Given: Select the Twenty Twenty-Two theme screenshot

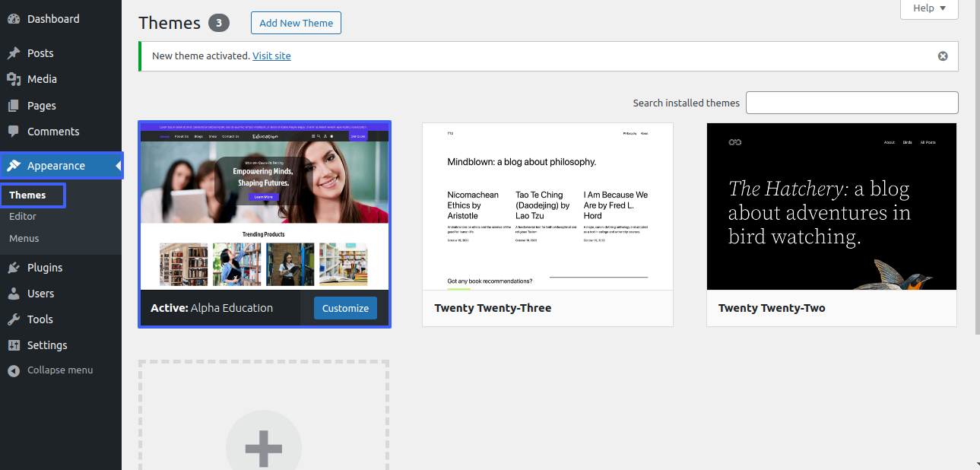Looking at the screenshot, I should 832,206.
